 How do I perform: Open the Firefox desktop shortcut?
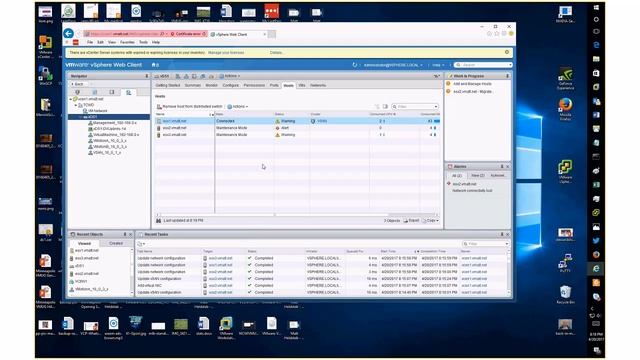point(565,108)
